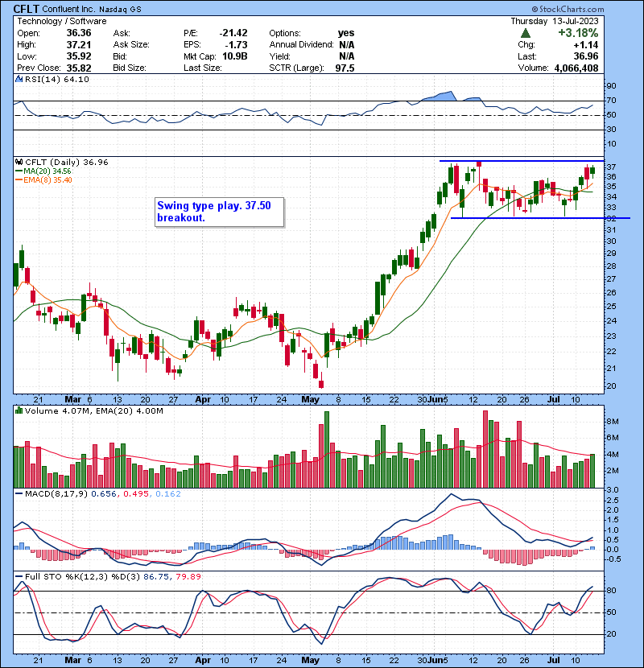644x668 pixels.
Task: Click the green up-triangle change indicator
Action: click(526, 33)
